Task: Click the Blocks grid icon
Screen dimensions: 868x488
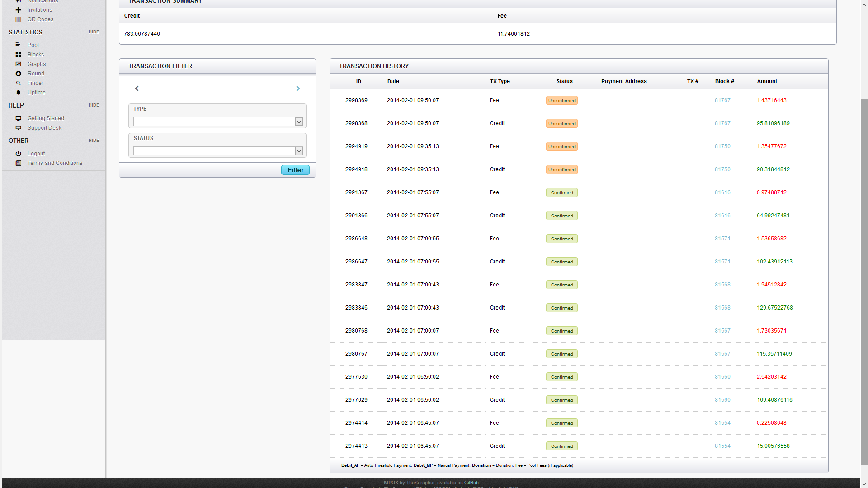Action: (x=19, y=55)
